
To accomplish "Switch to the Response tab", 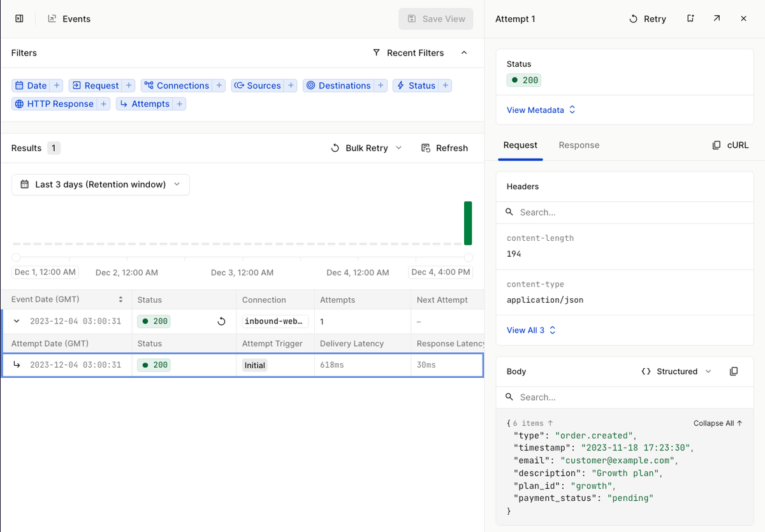I will coord(579,145).
